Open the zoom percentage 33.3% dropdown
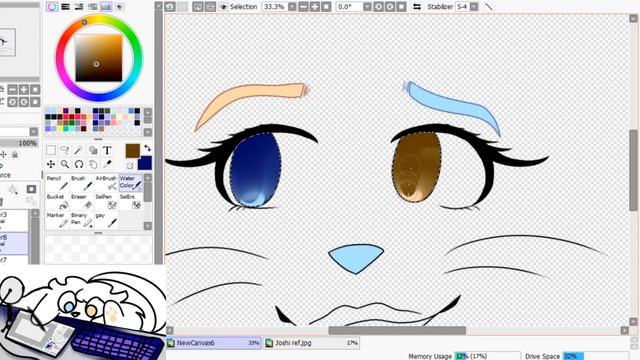Viewport: 640px width, 360px height. coord(292,7)
